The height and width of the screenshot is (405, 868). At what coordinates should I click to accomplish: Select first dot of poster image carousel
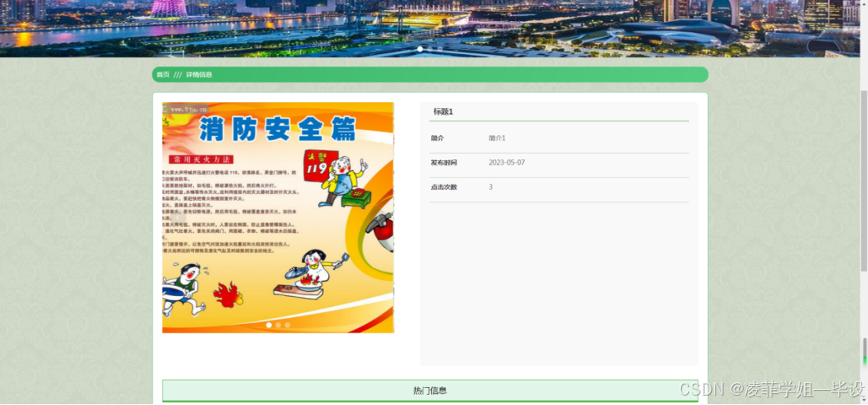click(x=269, y=325)
